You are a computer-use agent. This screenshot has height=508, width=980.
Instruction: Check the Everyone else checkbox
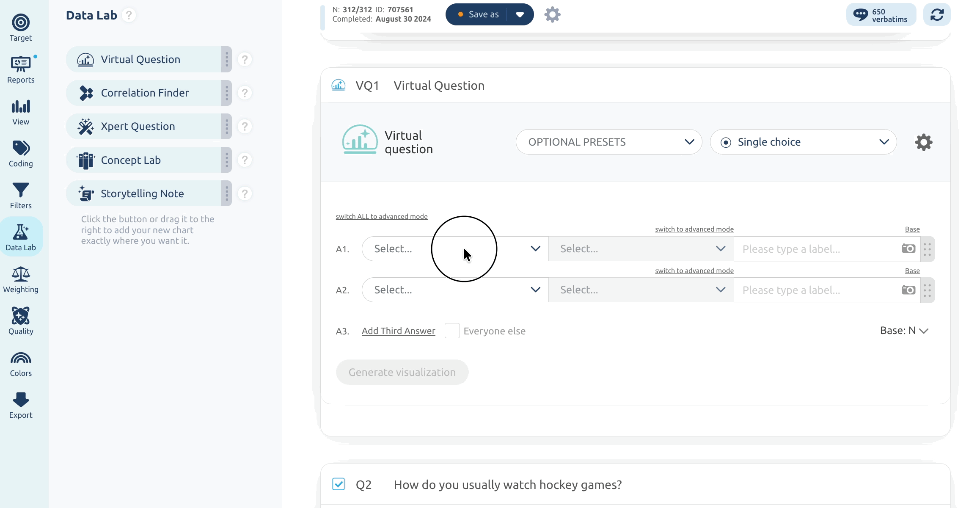coord(452,331)
